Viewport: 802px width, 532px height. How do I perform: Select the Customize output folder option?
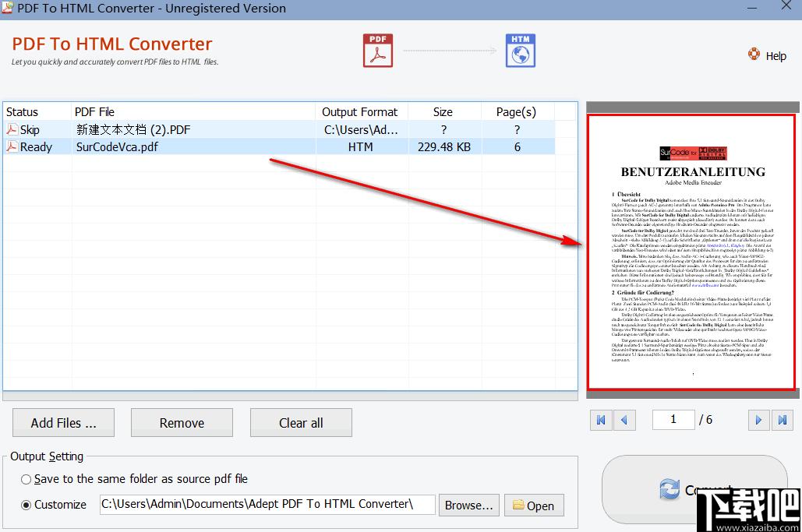[x=26, y=505]
